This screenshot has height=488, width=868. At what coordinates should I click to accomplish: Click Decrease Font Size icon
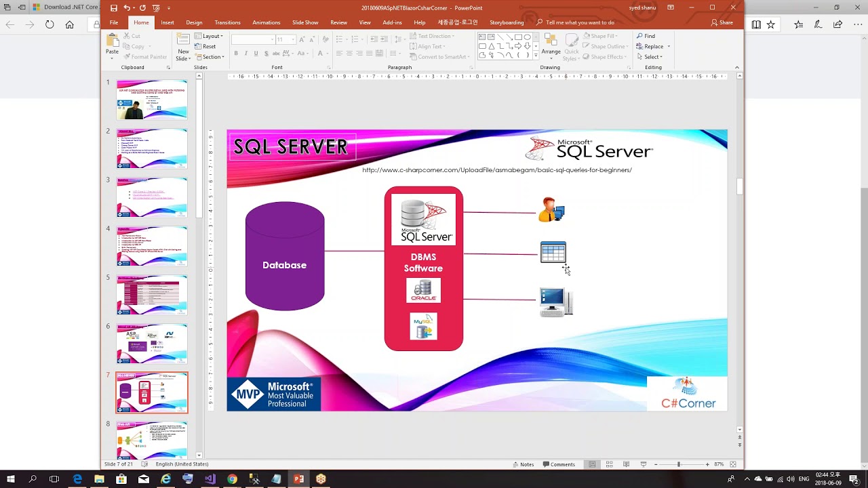point(312,39)
